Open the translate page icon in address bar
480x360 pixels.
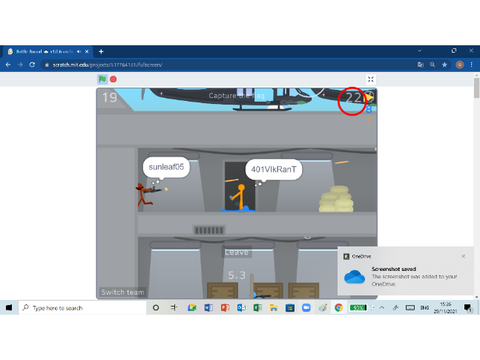(420, 65)
